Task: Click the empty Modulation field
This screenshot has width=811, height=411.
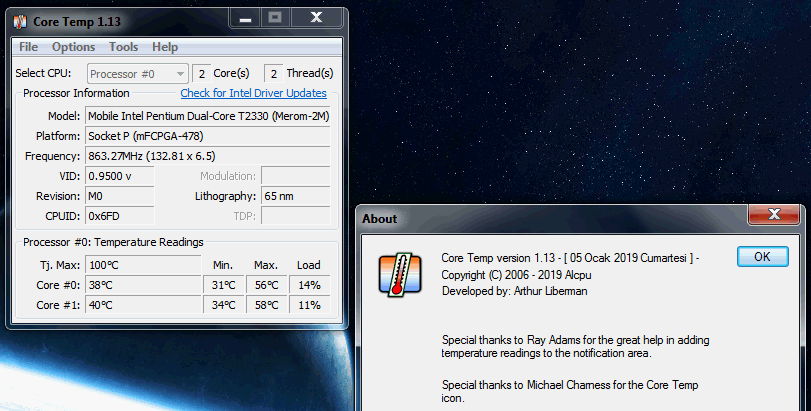Action: (x=295, y=176)
